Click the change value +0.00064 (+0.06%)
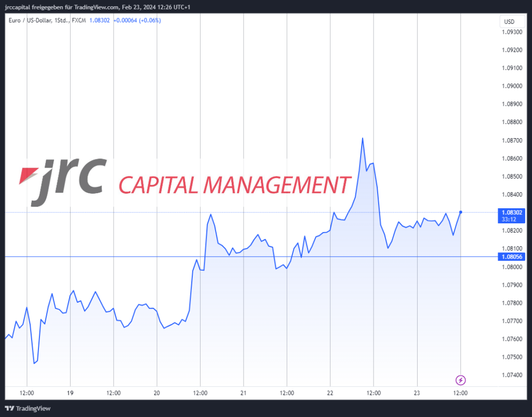Image resolution: width=532 pixels, height=417 pixels. (x=137, y=20)
